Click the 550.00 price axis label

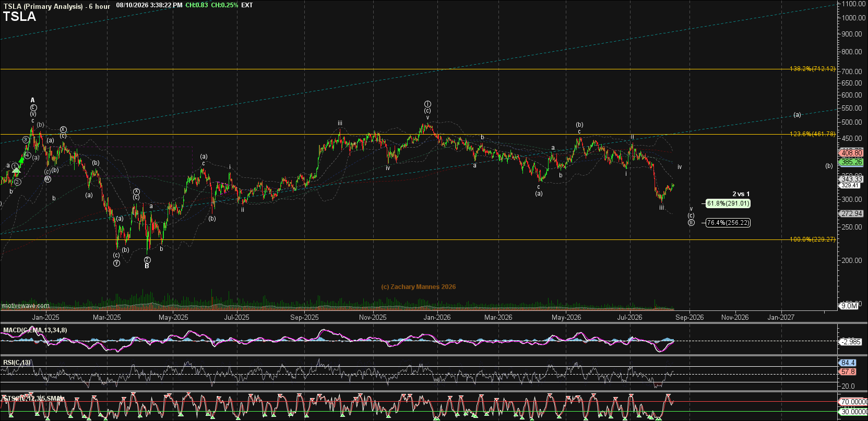(x=851, y=108)
